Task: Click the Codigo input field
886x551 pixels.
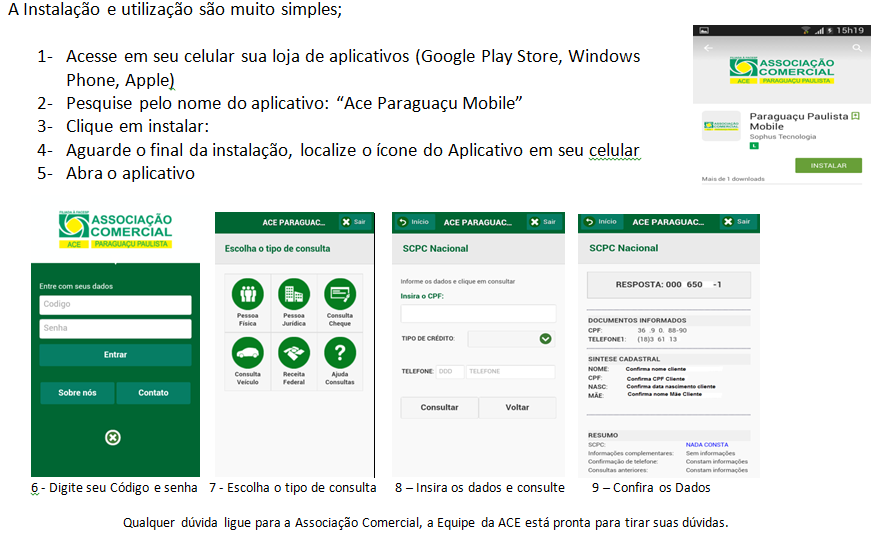Action: [x=115, y=305]
